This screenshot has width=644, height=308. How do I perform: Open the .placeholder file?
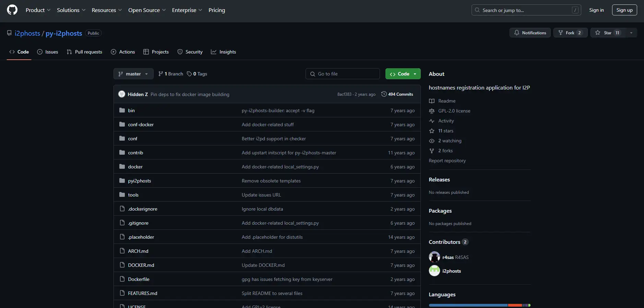click(x=141, y=237)
